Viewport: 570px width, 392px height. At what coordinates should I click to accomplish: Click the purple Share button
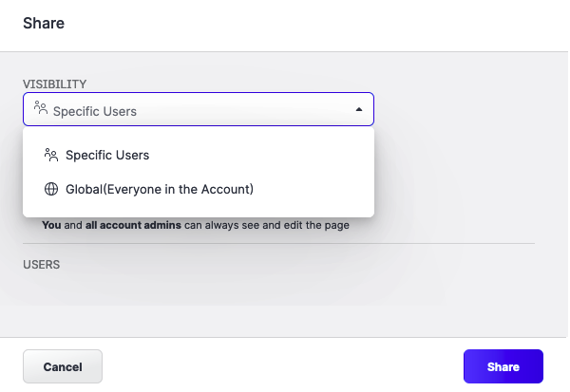coord(503,366)
